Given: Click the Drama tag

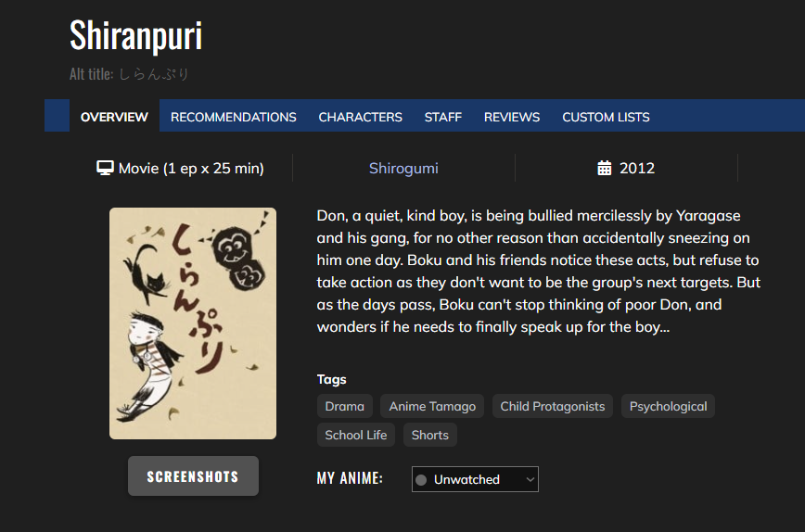Looking at the screenshot, I should tap(344, 406).
